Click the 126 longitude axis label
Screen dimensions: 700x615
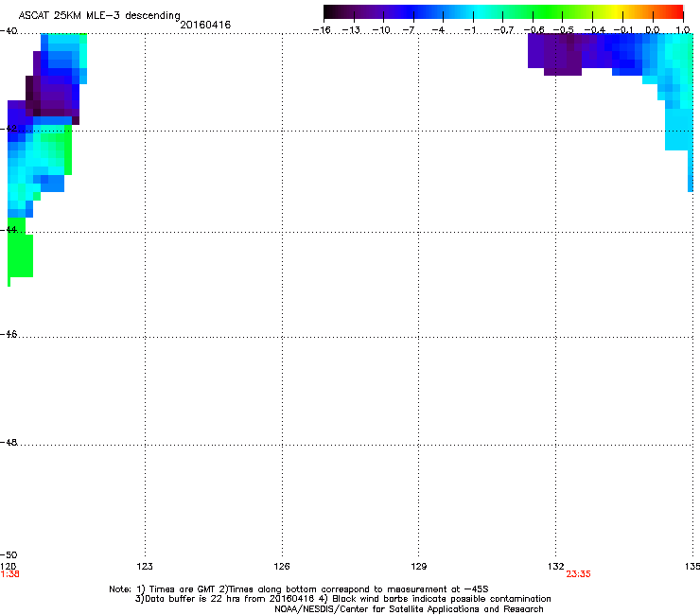pyautogui.click(x=282, y=567)
